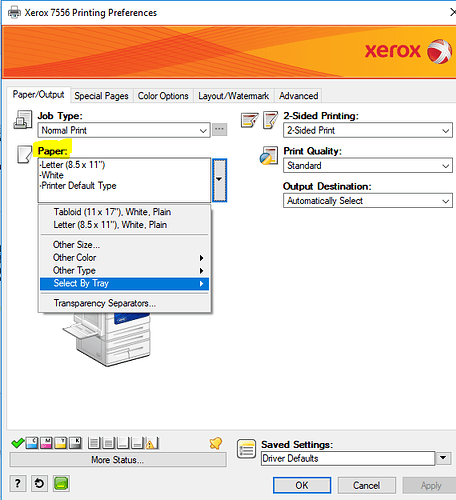The width and height of the screenshot is (456, 500).
Task: Click the green checkmark status icon
Action: pos(17,443)
